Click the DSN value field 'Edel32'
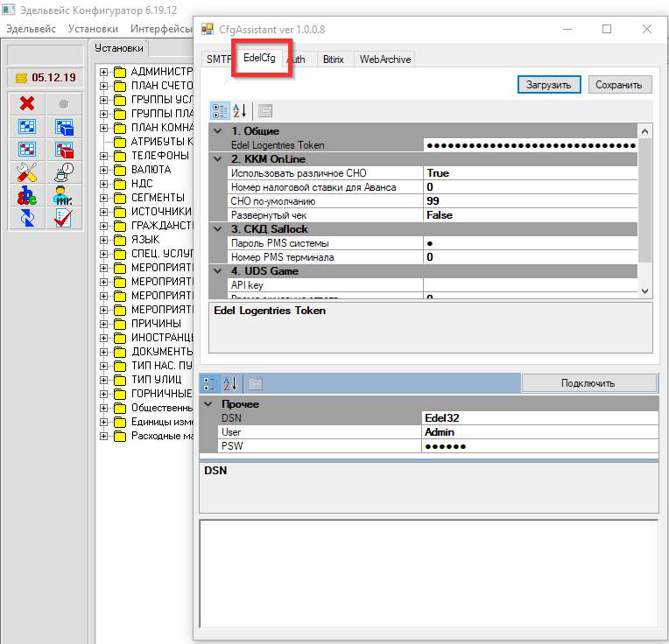 click(539, 418)
